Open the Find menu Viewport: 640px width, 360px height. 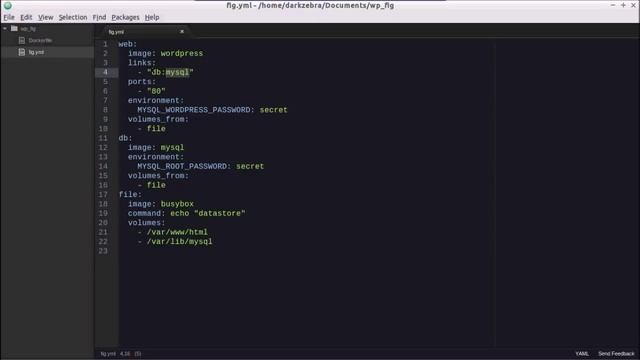[99, 17]
